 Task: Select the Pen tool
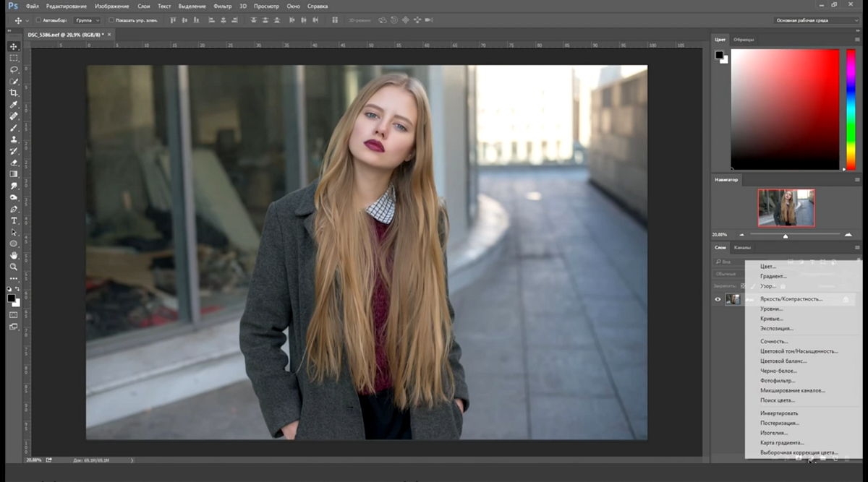pos(14,209)
